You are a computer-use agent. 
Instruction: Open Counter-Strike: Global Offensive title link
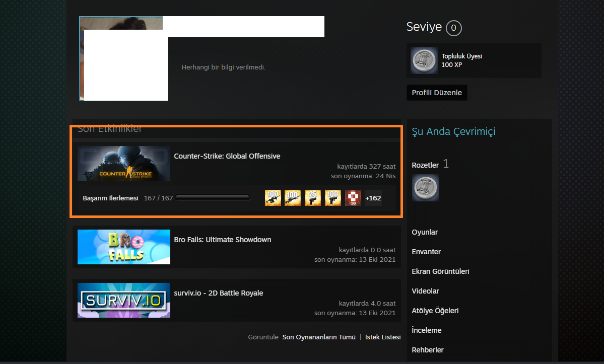click(227, 156)
